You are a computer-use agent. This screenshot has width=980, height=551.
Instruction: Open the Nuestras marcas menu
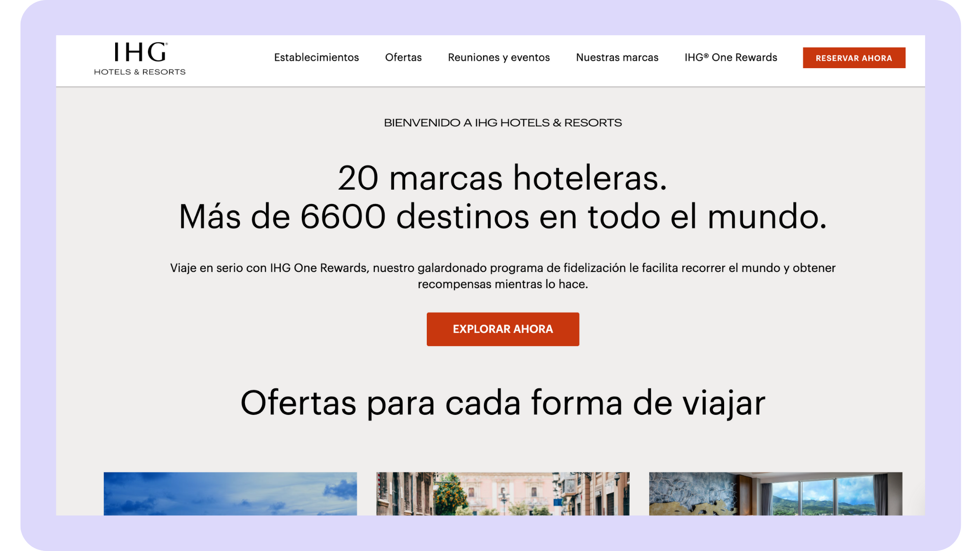tap(617, 57)
